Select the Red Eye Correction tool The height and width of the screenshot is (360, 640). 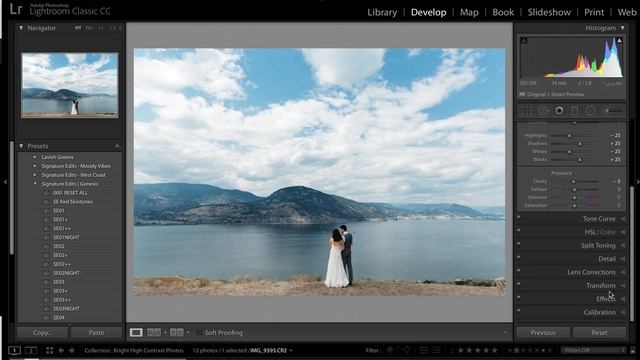click(559, 111)
